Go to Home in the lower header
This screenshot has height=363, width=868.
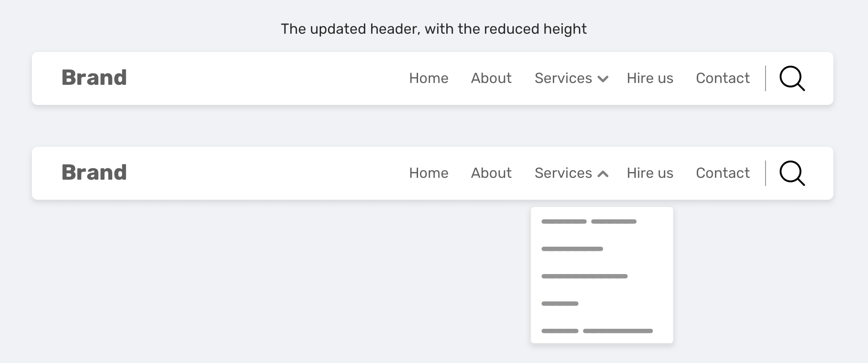(429, 173)
